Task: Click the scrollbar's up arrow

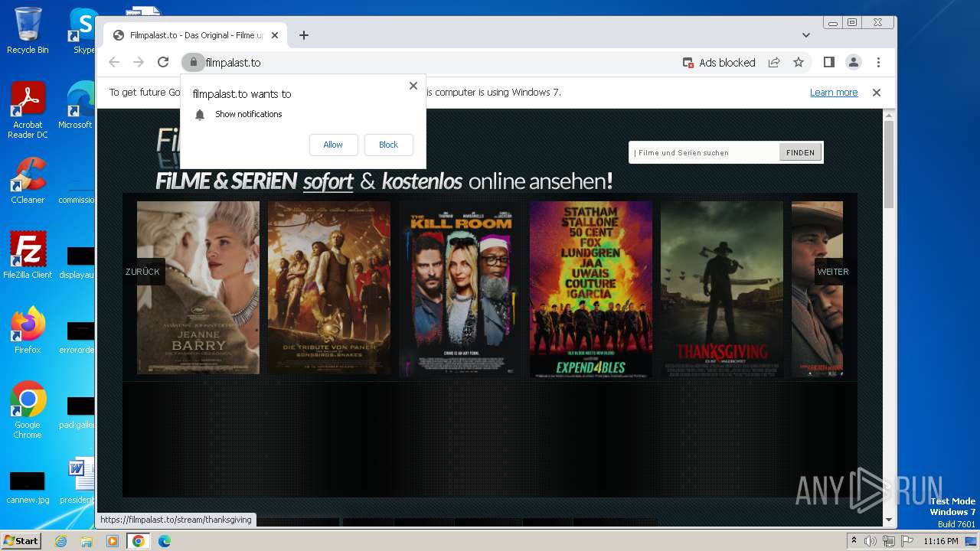Action: point(889,115)
